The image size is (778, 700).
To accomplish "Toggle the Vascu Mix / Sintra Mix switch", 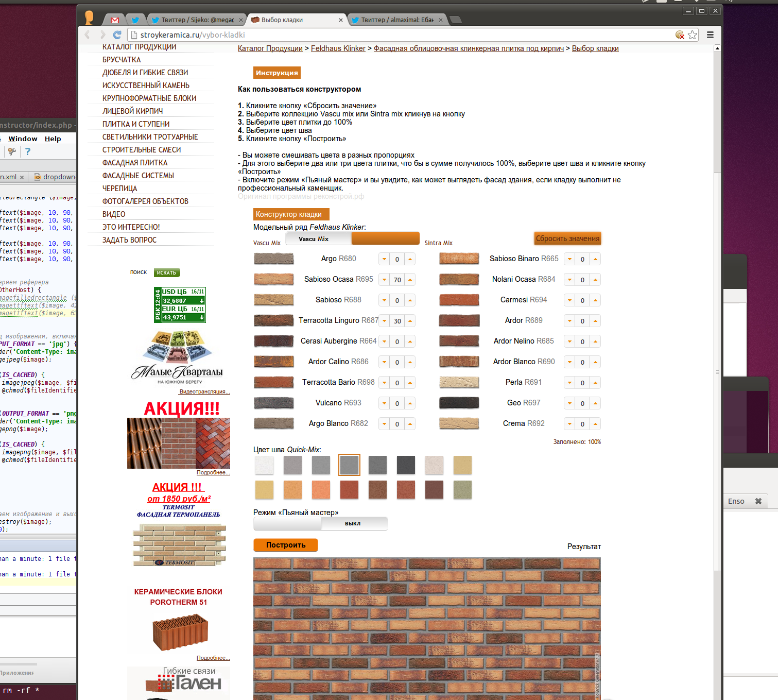I will coord(352,238).
